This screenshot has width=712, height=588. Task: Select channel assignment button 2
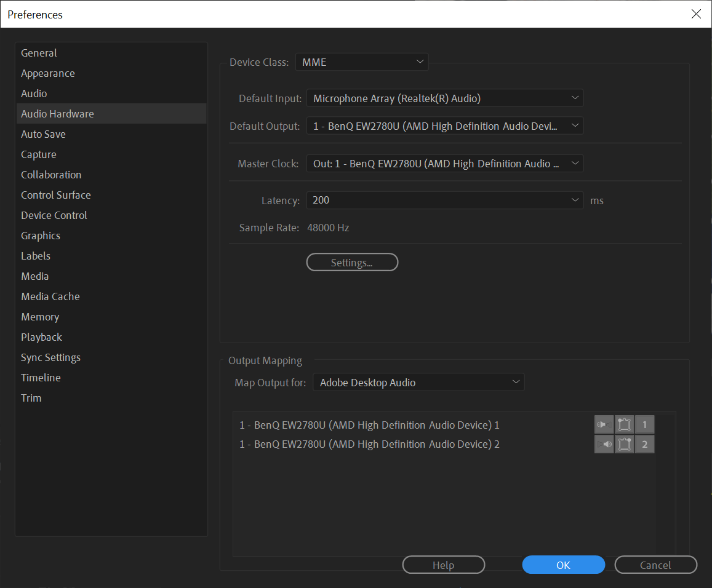[x=644, y=443]
